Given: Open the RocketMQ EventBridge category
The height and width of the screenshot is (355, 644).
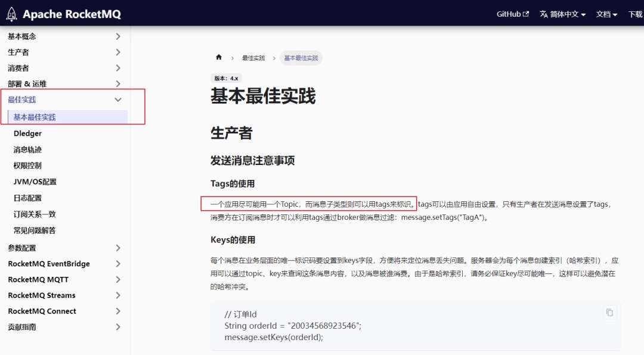Looking at the screenshot, I should [49, 263].
